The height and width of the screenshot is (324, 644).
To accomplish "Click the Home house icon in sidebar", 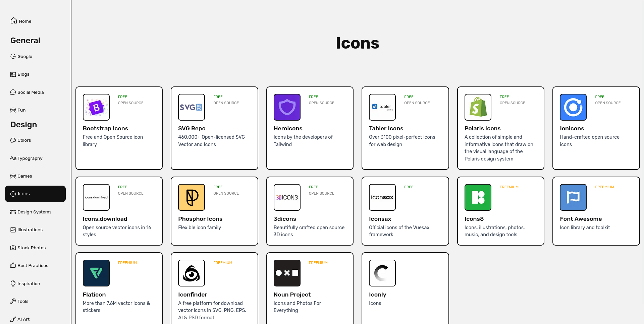I will 14,20.
